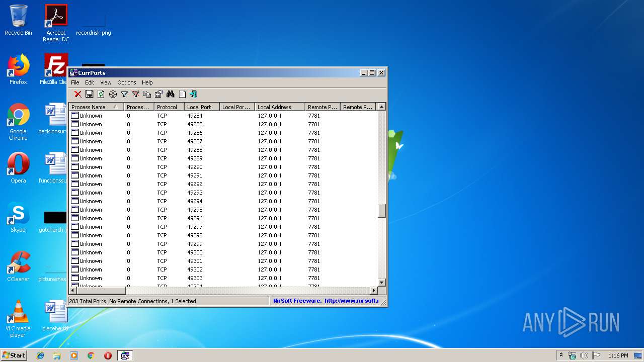Sort by Local Port column header

pyautogui.click(x=202, y=107)
